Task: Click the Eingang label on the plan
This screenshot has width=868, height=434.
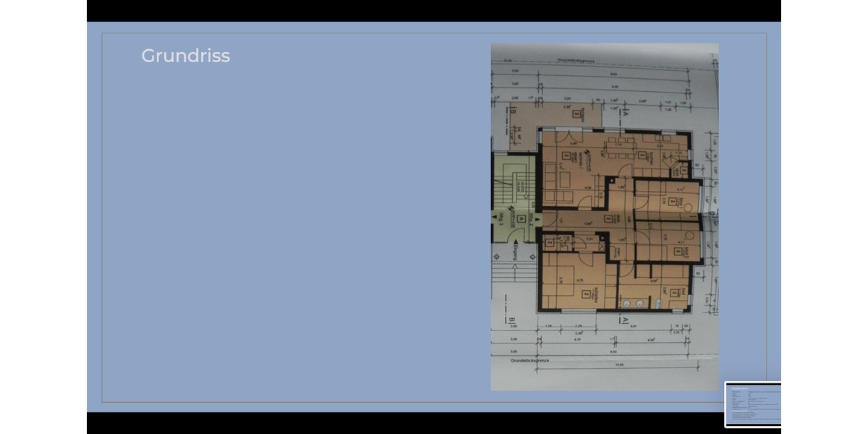Action: 515,252
